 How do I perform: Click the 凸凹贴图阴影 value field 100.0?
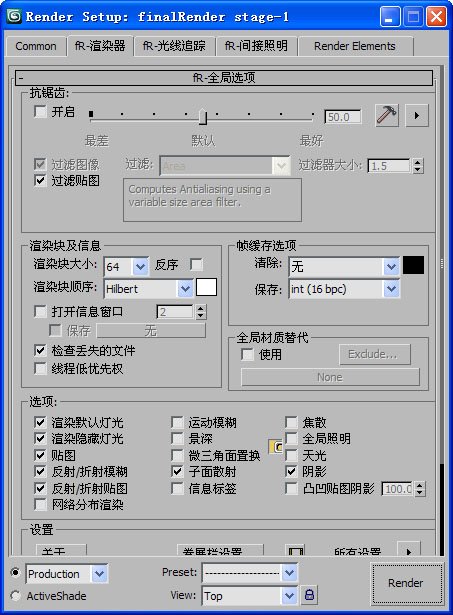click(397, 489)
